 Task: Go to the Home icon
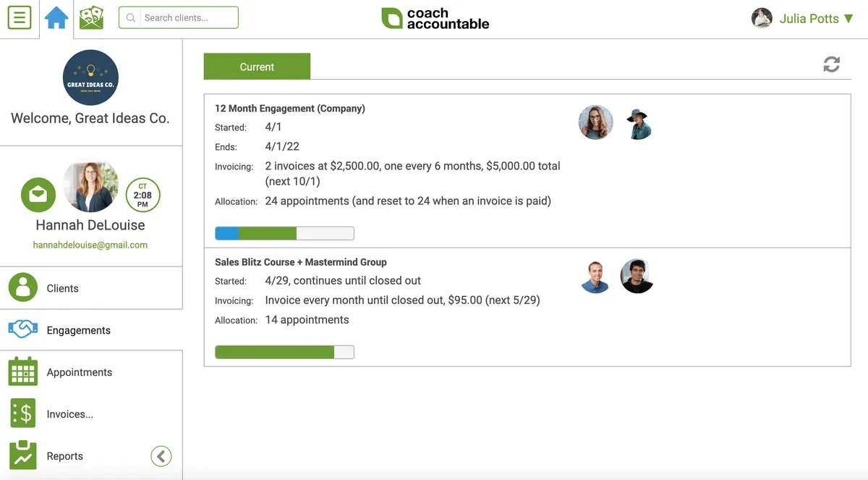point(56,17)
